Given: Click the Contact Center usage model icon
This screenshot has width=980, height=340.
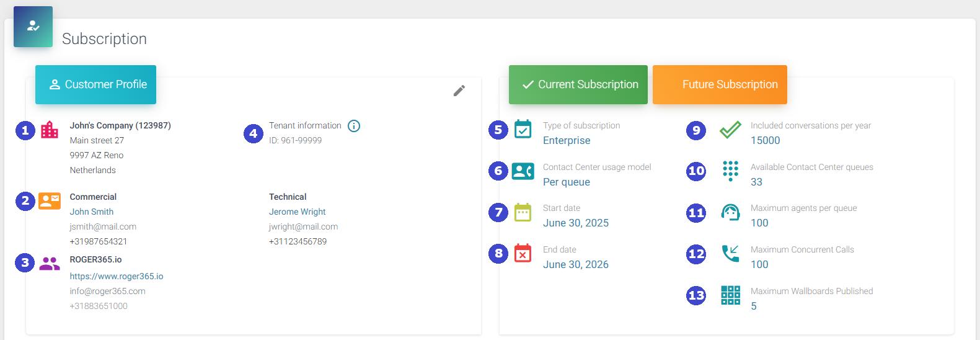Looking at the screenshot, I should pos(523,171).
